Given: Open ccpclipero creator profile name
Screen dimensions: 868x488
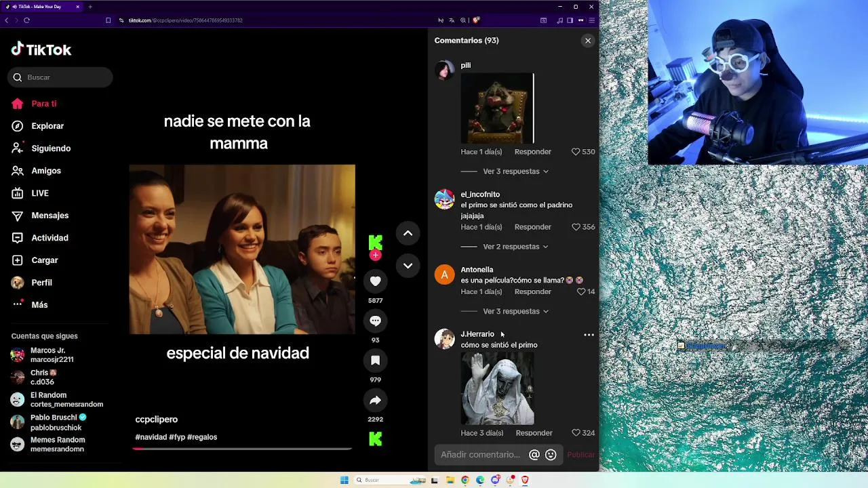Looking at the screenshot, I should pos(157,420).
